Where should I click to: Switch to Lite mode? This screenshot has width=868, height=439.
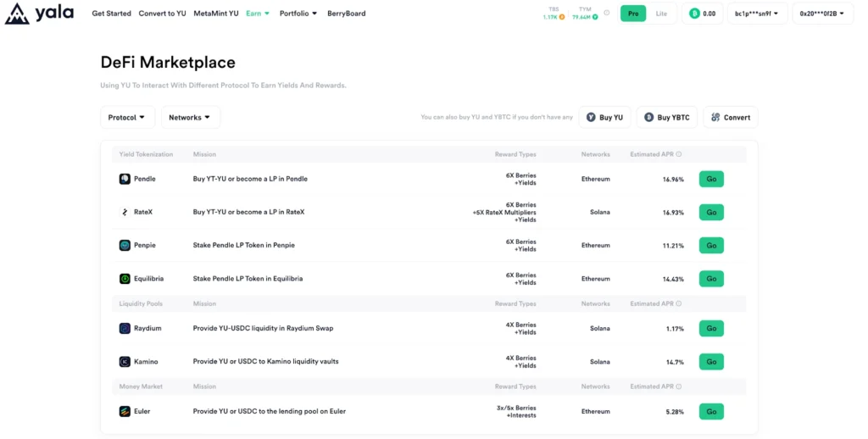661,14
